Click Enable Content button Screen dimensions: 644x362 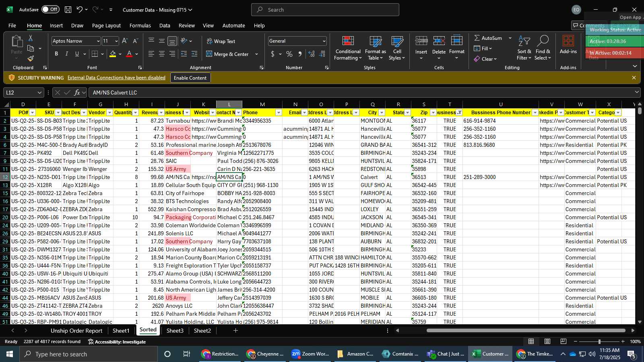[190, 78]
